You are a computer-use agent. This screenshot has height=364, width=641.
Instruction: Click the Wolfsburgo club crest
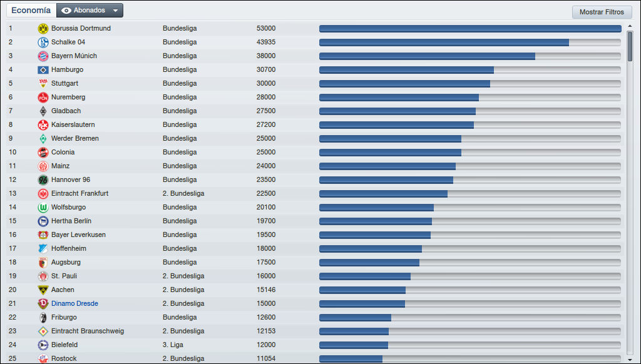coord(43,208)
